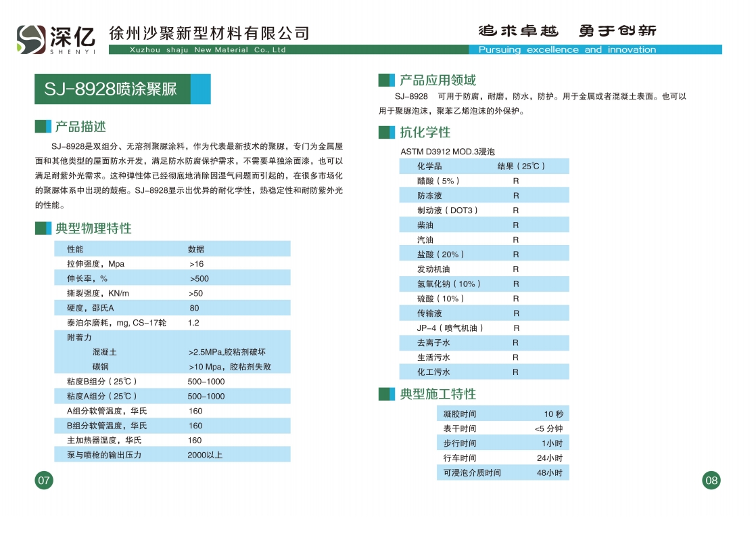Click the "制动液（DOT3）" chemical row
The image size is (756, 534).
(484, 210)
